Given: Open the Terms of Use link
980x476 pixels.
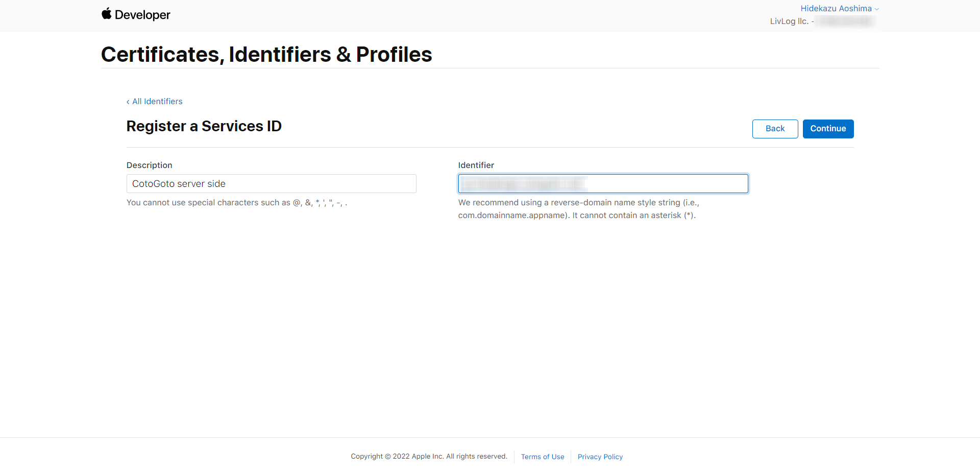Looking at the screenshot, I should point(543,457).
